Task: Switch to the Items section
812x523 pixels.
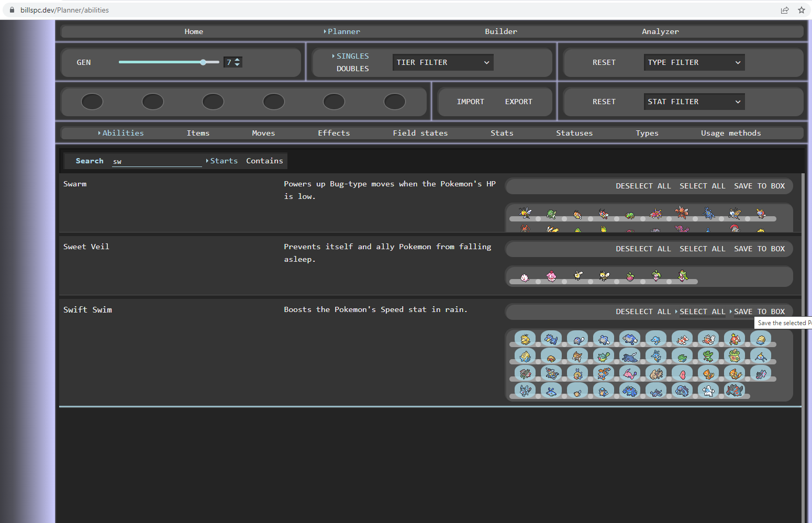Action: coord(198,133)
